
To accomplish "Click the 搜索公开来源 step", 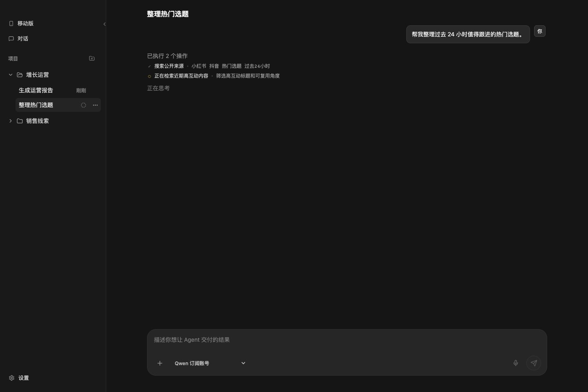I will click(169, 66).
